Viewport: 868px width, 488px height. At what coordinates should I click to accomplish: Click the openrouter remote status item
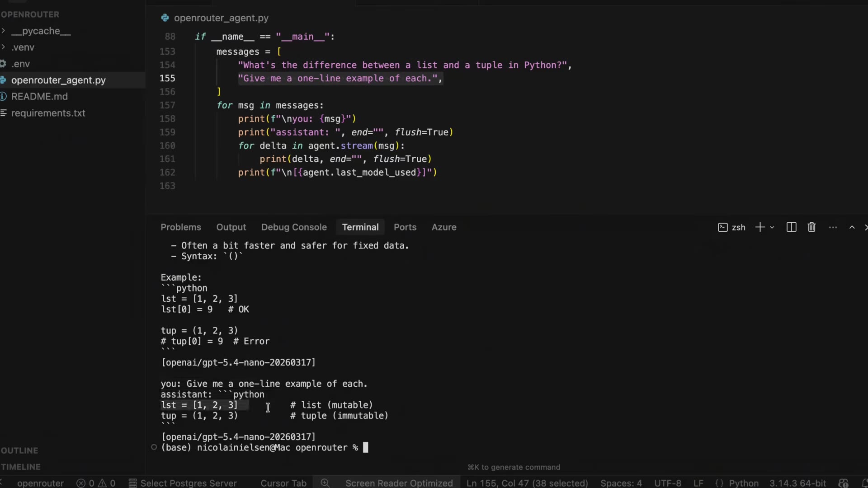pos(40,483)
